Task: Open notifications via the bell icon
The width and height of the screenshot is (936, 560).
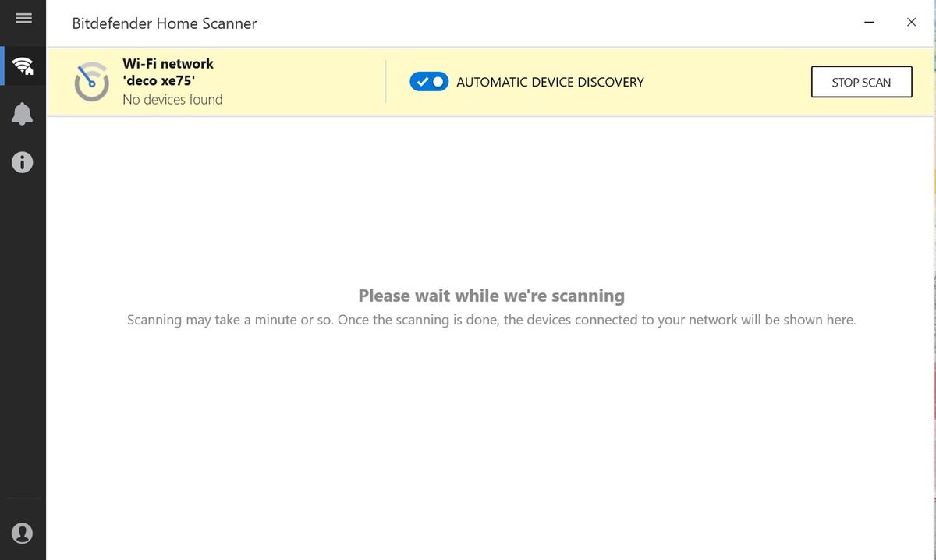Action: [23, 114]
